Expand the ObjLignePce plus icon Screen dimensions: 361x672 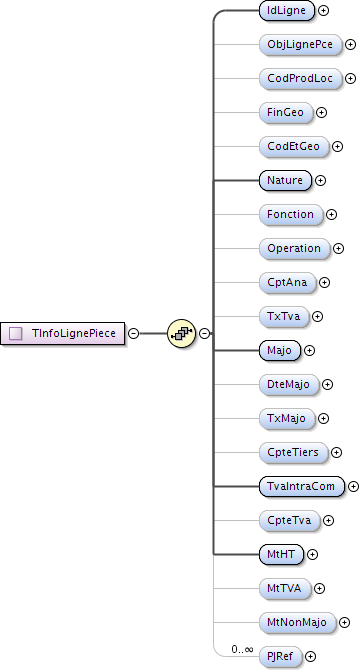pos(351,44)
